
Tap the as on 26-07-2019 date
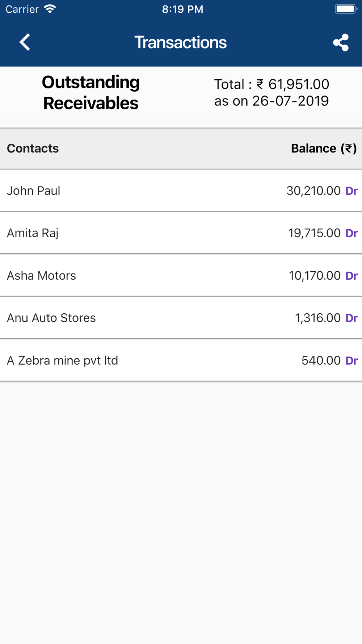[271, 101]
